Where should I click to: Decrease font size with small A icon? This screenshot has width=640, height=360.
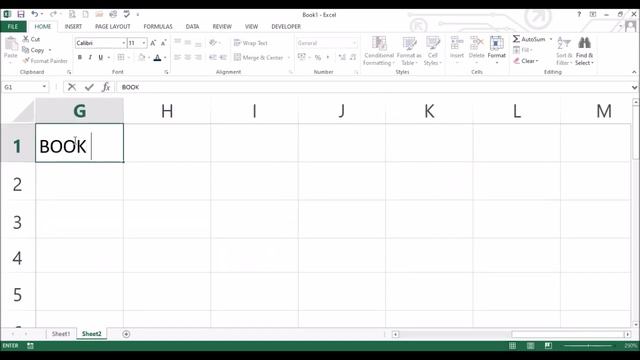[163, 43]
